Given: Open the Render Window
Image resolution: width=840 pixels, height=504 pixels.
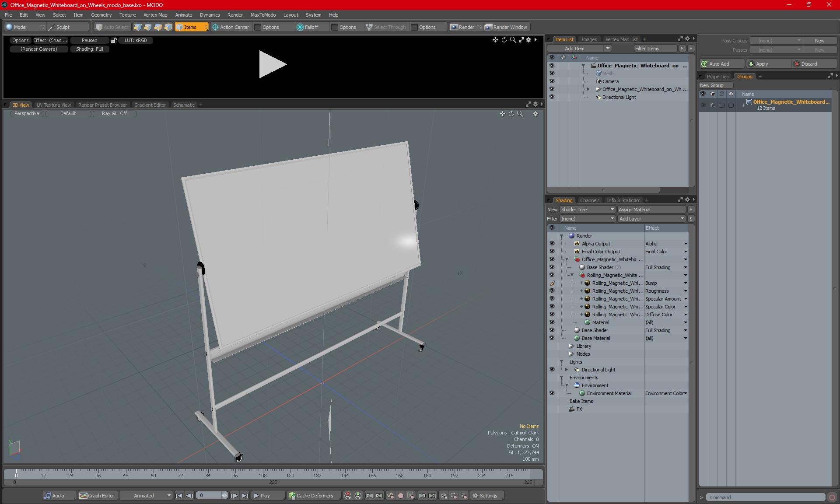Looking at the screenshot, I should (506, 27).
